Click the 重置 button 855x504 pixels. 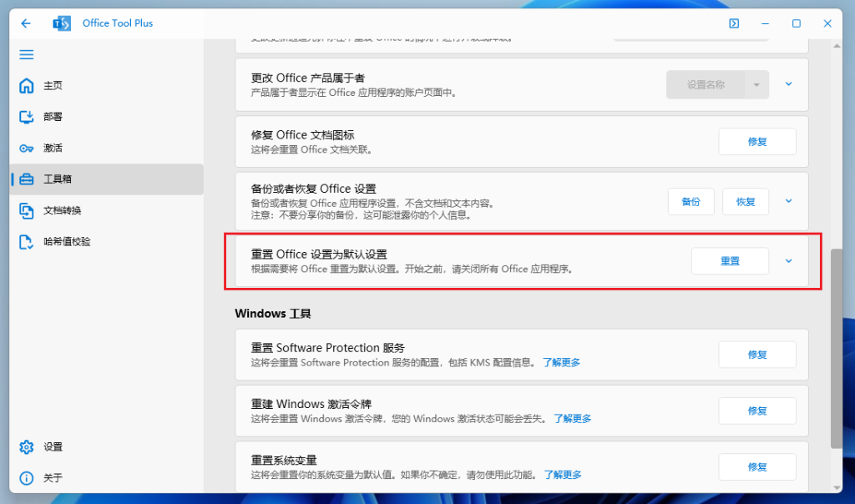pyautogui.click(x=730, y=261)
